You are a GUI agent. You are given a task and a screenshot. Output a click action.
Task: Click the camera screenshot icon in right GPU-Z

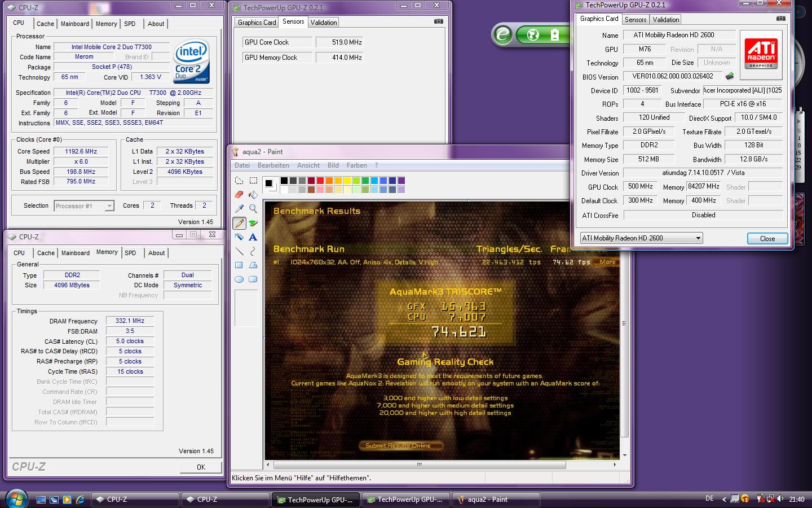pyautogui.click(x=781, y=19)
